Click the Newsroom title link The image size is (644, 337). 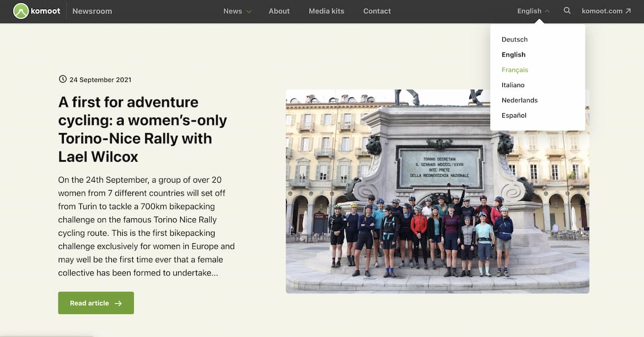tap(92, 11)
